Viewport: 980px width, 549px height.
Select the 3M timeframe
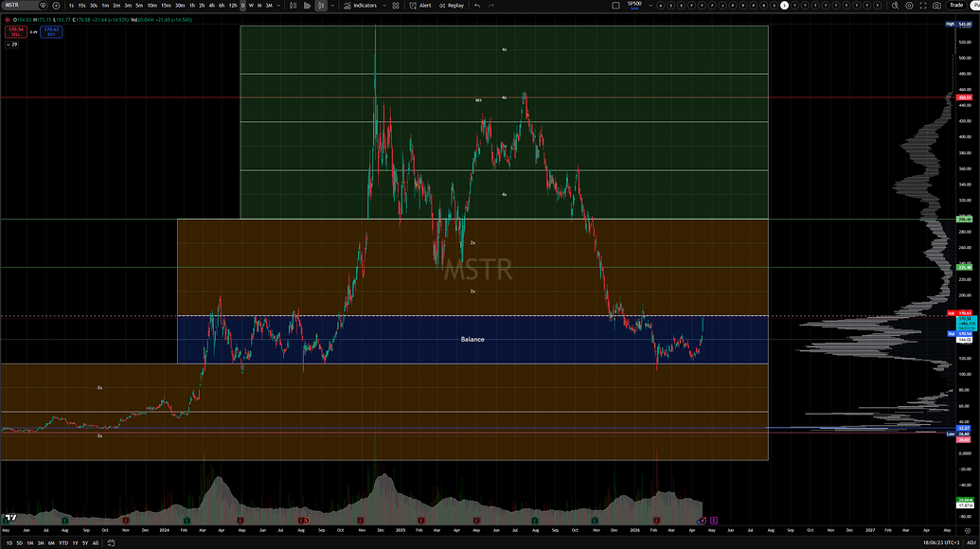click(269, 5)
